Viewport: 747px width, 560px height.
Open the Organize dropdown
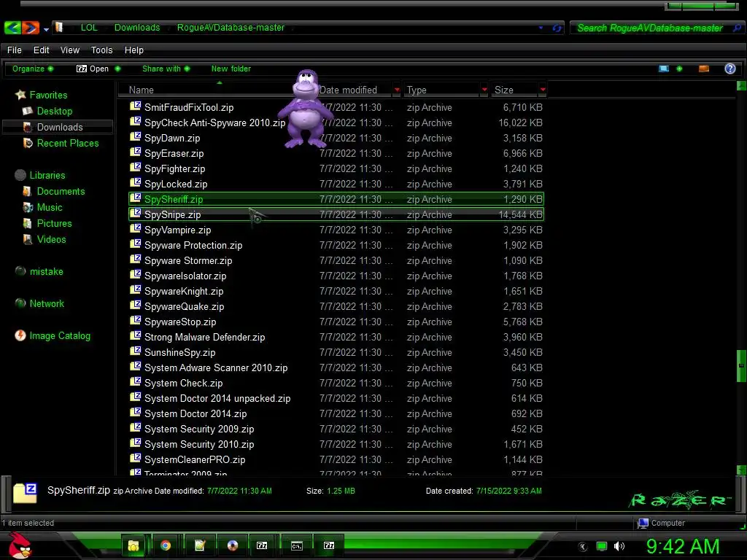(x=32, y=69)
